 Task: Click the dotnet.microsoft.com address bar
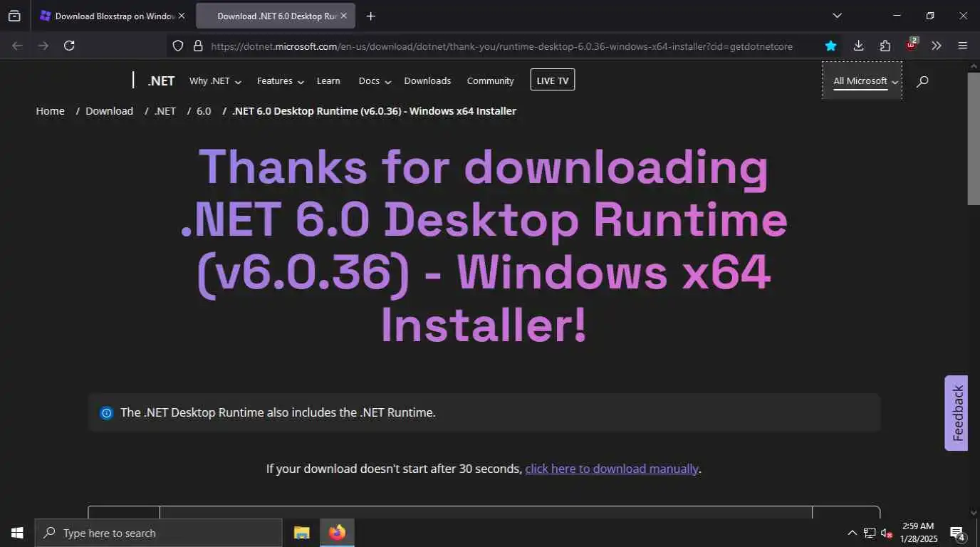(501, 46)
